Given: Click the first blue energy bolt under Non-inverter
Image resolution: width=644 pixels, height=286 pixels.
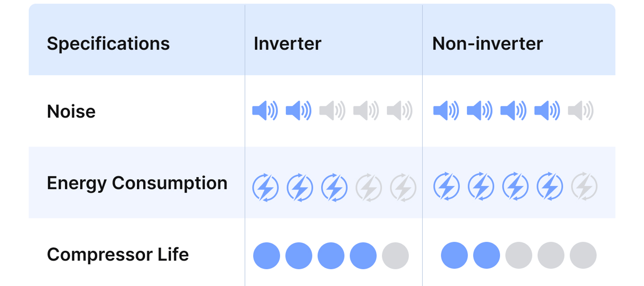Looking at the screenshot, I should [446, 186].
